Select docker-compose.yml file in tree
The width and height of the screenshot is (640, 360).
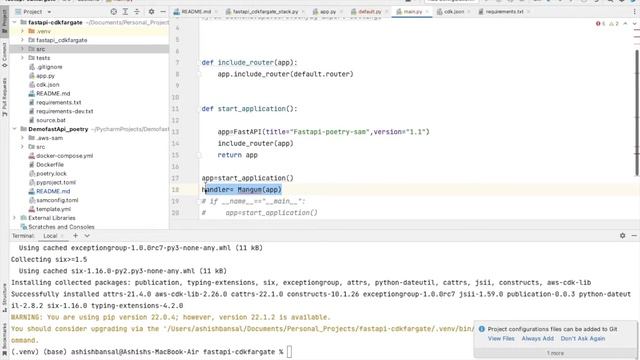pyautogui.click(x=64, y=156)
